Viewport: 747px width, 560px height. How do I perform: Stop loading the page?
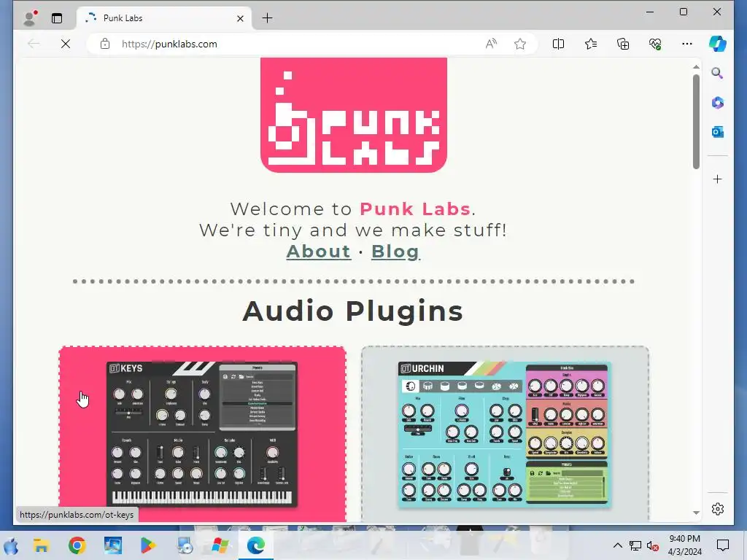66,44
